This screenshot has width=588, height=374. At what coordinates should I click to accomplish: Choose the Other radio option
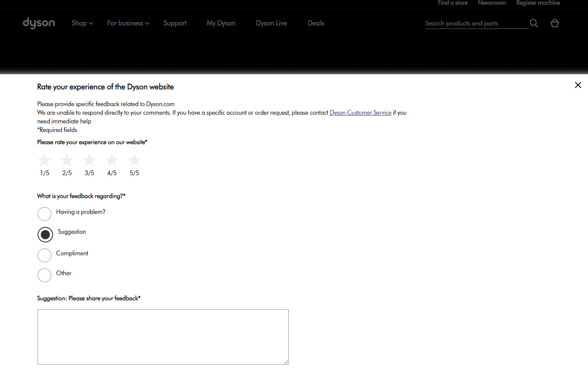click(44, 275)
